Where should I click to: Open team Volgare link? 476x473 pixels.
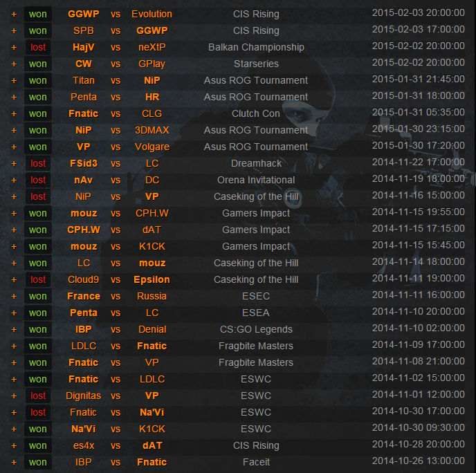(x=152, y=147)
